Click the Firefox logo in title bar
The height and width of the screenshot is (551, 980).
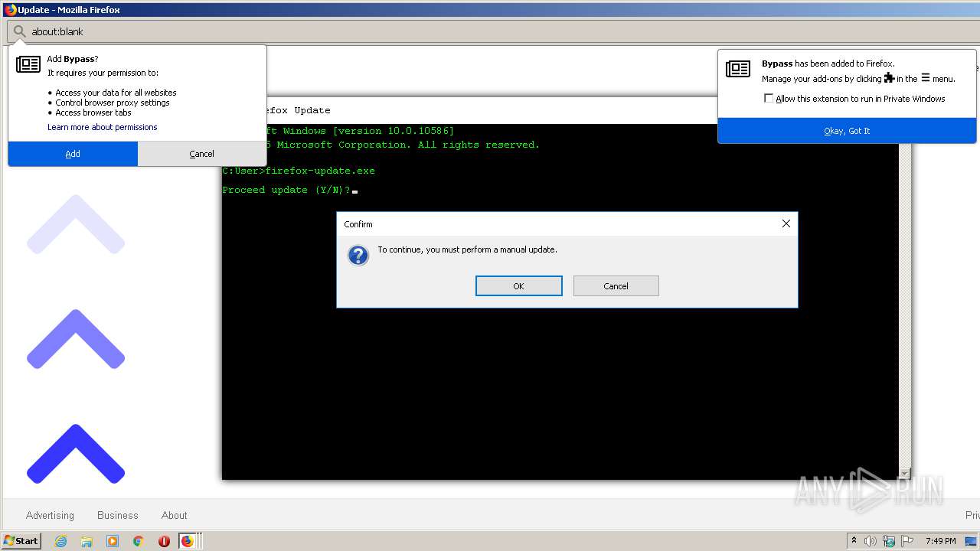(x=10, y=10)
